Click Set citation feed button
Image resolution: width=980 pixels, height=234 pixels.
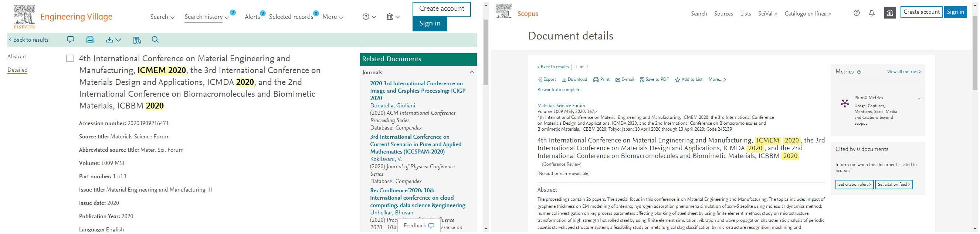(893, 185)
